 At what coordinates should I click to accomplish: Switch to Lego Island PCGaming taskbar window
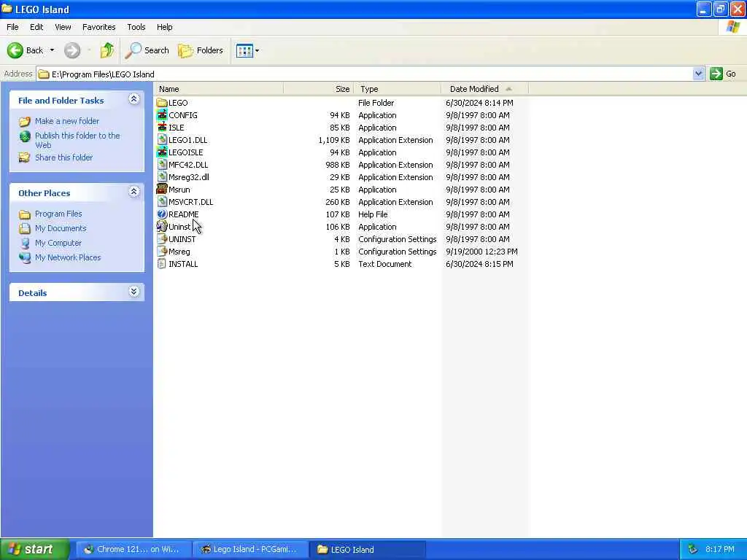pyautogui.click(x=251, y=550)
